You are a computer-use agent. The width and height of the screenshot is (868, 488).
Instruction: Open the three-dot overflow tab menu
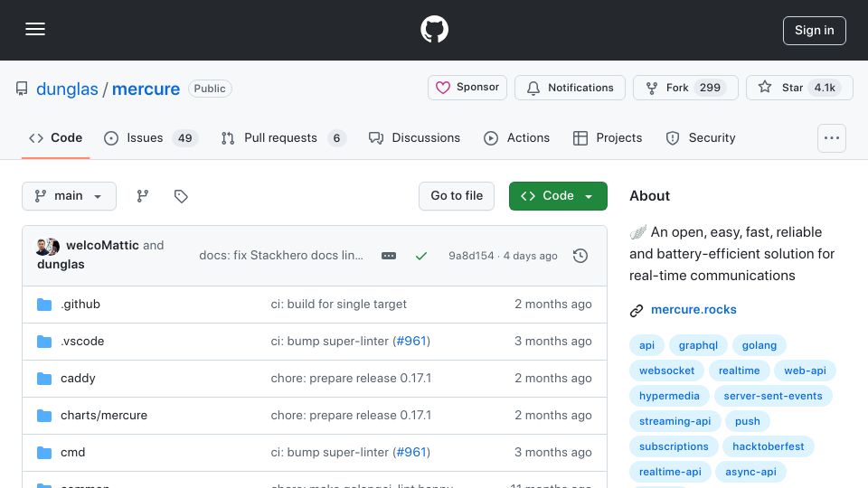point(832,138)
